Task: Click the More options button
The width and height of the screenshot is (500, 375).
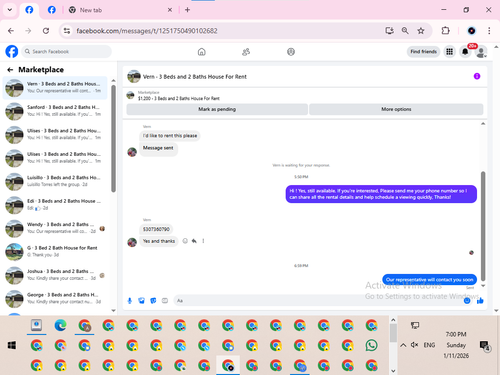Action: tap(396, 109)
